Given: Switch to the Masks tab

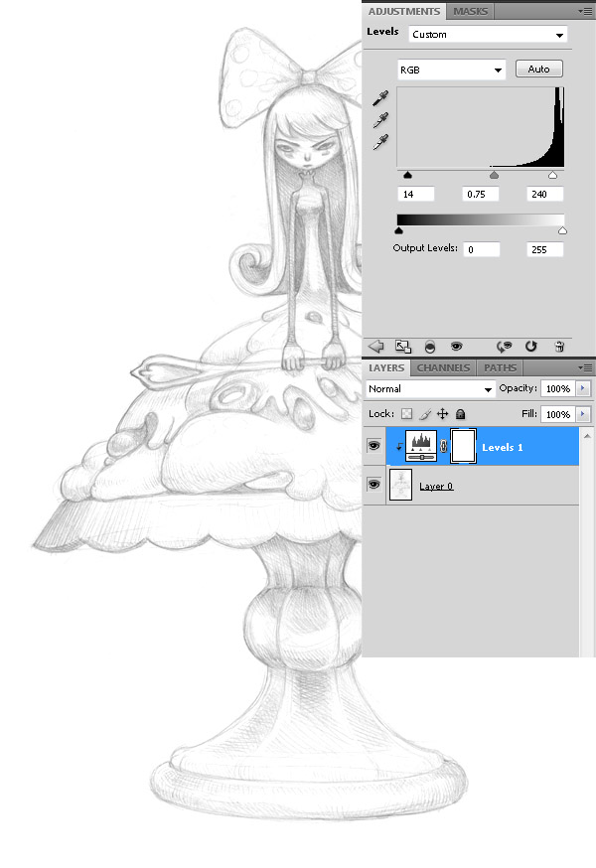Looking at the screenshot, I should pyautogui.click(x=472, y=12).
